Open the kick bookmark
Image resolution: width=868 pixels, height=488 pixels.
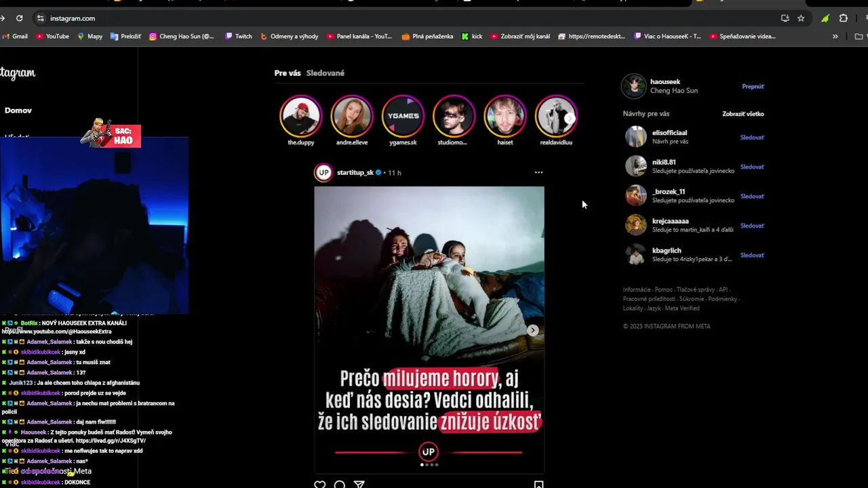click(472, 37)
